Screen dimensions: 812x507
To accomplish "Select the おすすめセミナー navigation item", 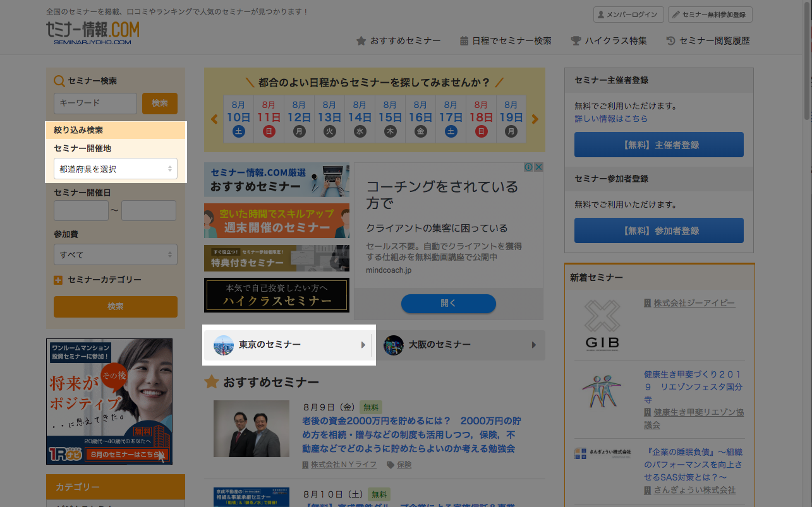I will [399, 41].
